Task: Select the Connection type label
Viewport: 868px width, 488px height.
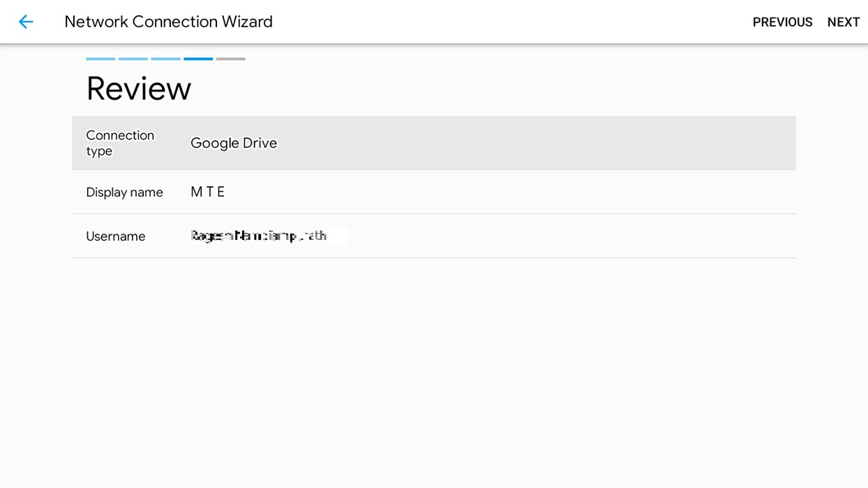Action: (120, 143)
